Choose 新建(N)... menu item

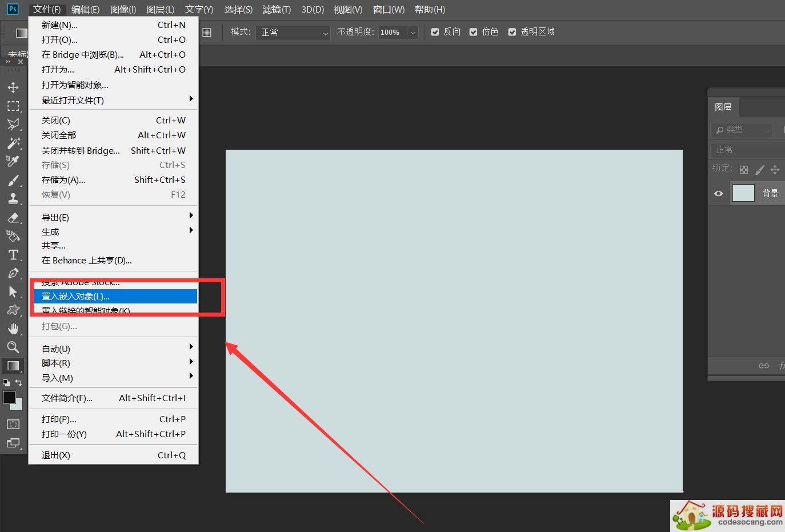point(113,25)
